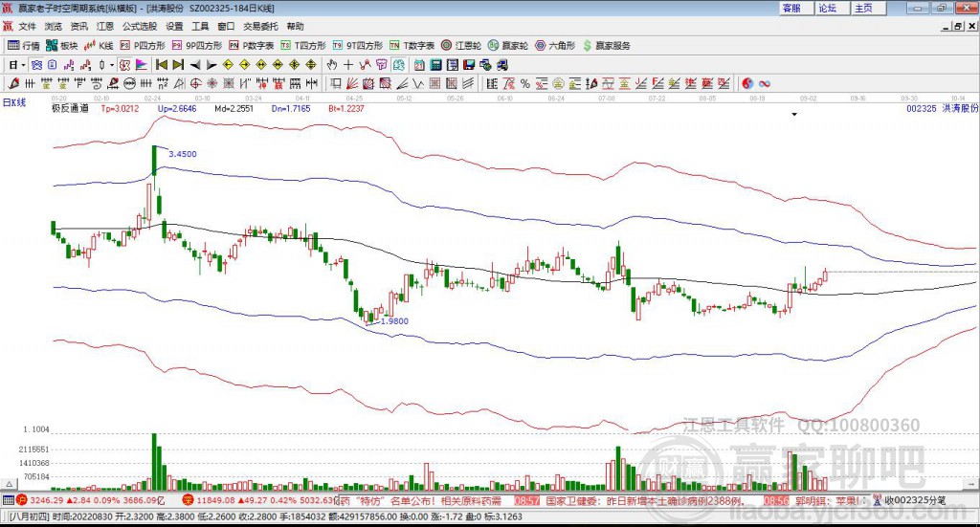
Task: Open the 工具 menu
Action: tap(200, 26)
